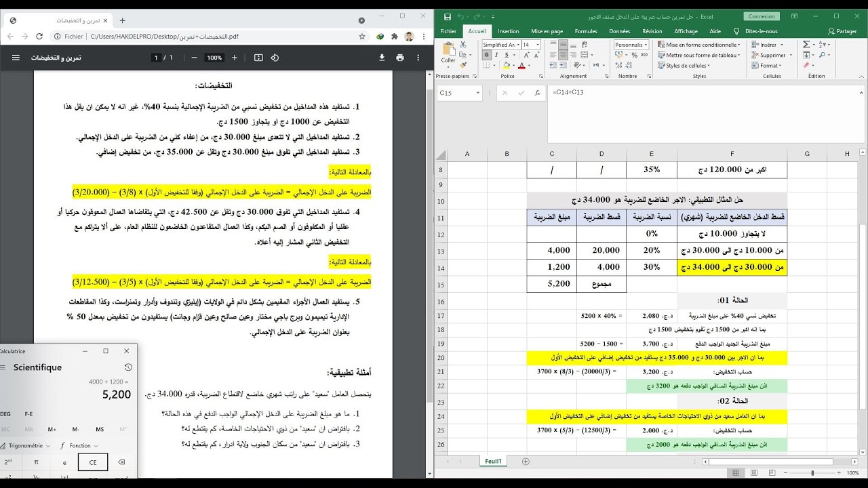
Task: Open the Name Box dropdown for C15
Action: [478, 92]
